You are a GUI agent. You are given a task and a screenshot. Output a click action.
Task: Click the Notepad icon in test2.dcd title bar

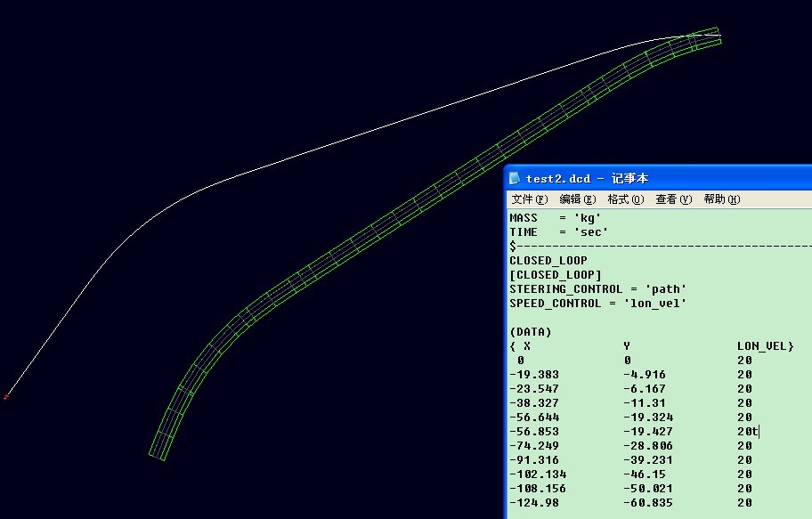coord(515,178)
